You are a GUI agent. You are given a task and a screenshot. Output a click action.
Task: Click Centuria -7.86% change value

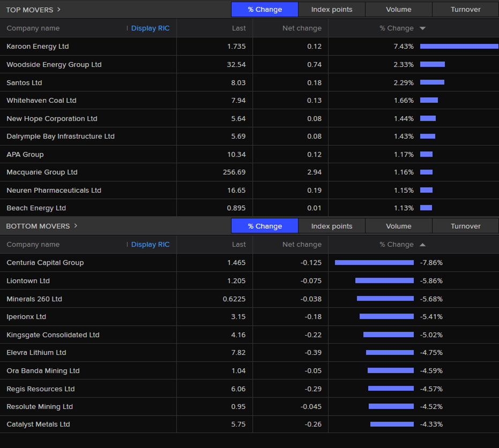click(x=431, y=263)
